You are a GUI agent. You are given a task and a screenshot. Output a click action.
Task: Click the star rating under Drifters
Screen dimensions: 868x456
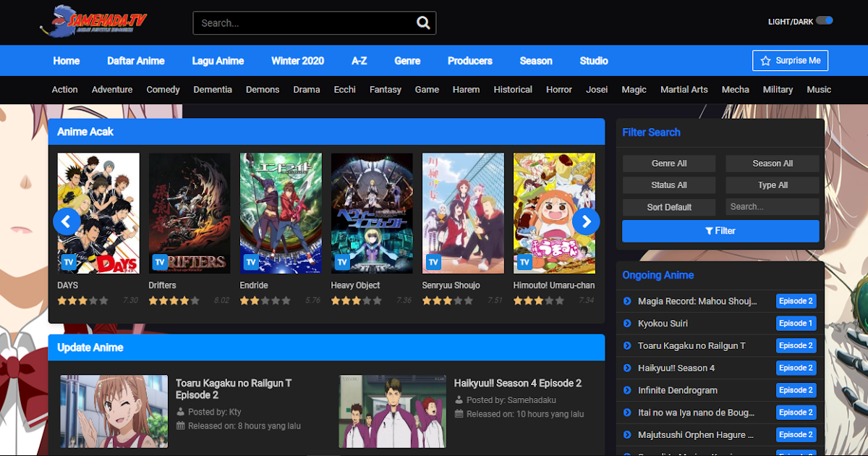point(174,300)
